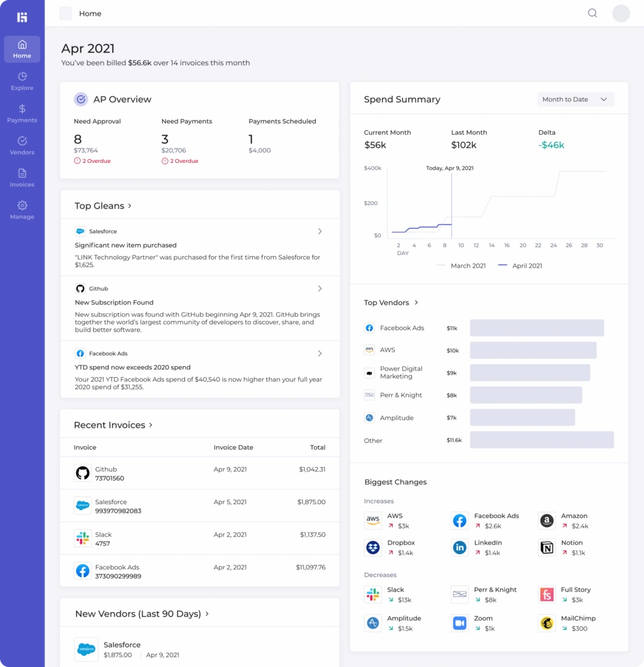Click the AWS logo under Increases
The image size is (644, 667).
373,520
